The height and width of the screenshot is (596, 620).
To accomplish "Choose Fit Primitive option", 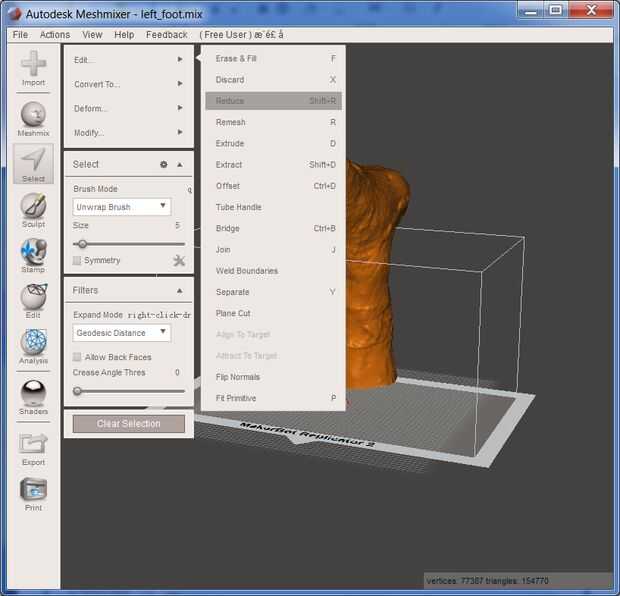I will point(273,398).
